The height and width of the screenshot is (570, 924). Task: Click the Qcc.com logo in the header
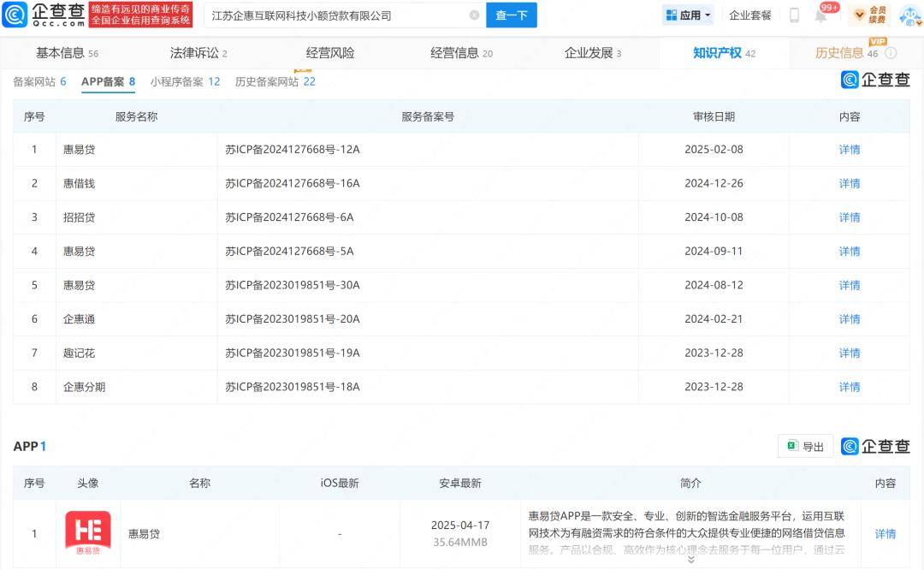[x=44, y=15]
